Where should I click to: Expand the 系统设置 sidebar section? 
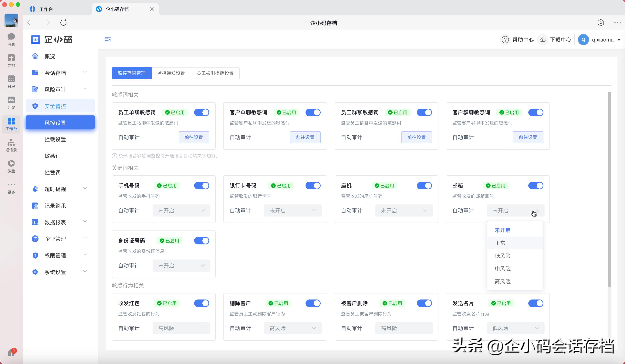pyautogui.click(x=55, y=272)
